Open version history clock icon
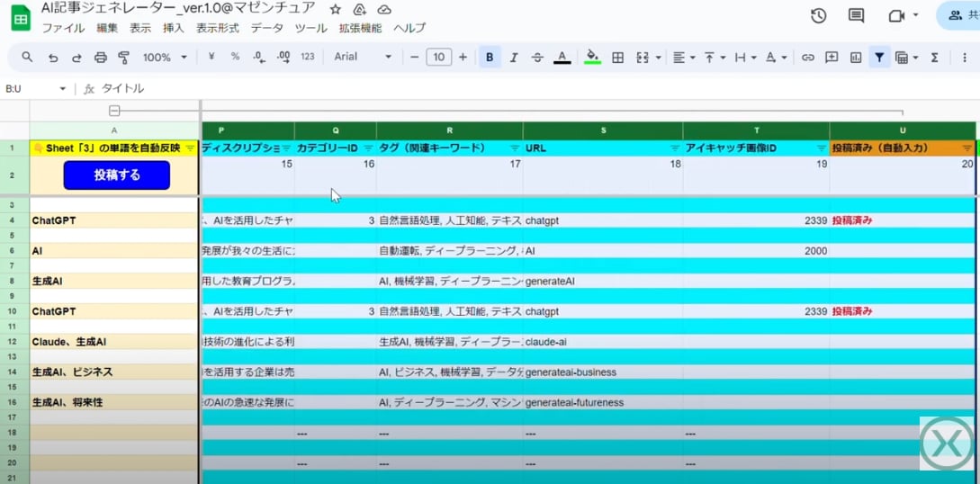Screen dimensions: 980x484 tap(819, 16)
